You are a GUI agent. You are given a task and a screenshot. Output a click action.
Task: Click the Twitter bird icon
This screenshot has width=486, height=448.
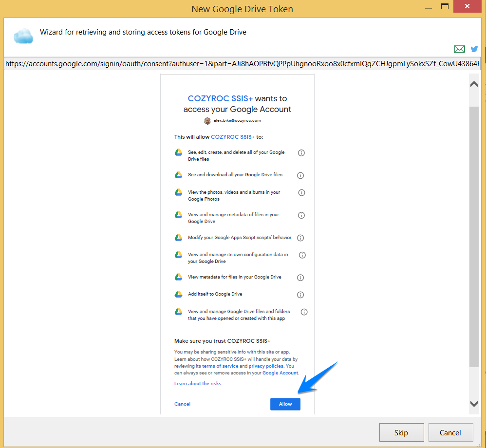474,49
